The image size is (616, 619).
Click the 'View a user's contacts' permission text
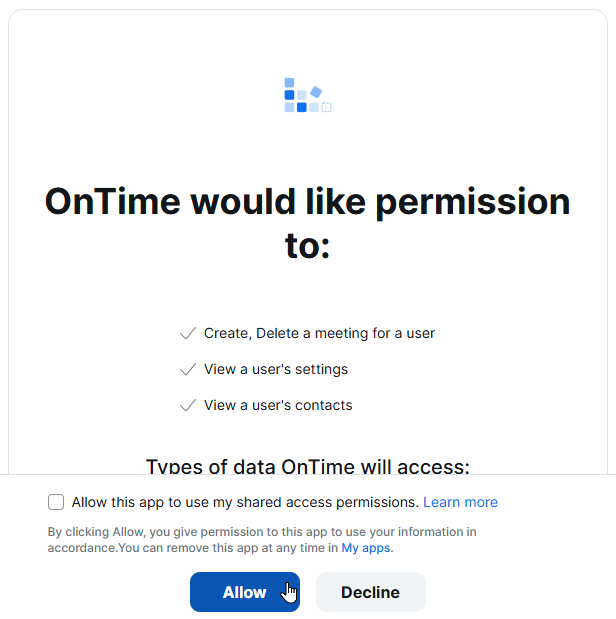tap(278, 405)
